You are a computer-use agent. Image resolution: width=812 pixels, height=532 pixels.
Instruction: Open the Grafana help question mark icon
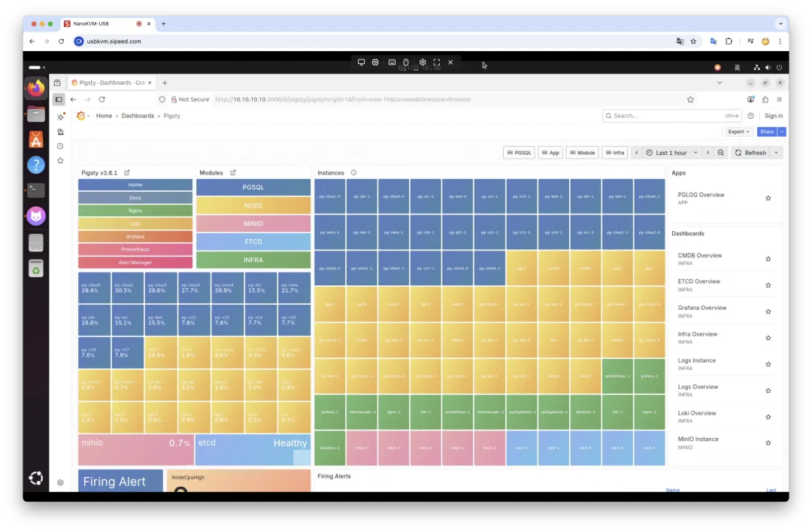coord(750,116)
